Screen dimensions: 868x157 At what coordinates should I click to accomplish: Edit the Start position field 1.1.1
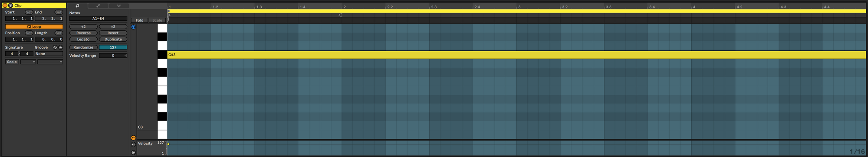click(x=19, y=19)
